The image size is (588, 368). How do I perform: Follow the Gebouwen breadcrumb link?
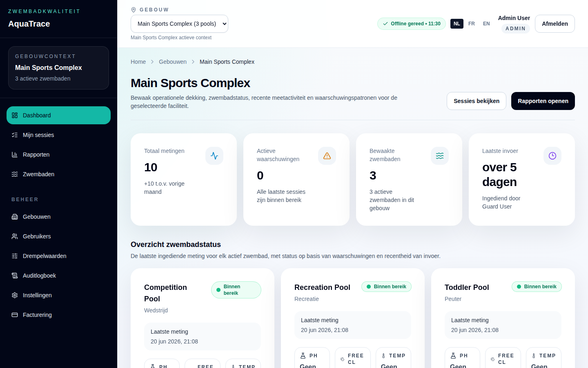point(173,62)
